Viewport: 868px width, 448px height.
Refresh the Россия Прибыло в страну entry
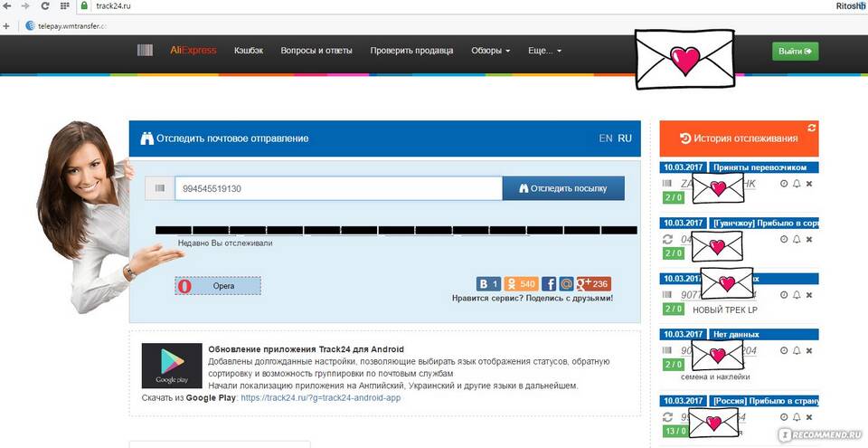pos(667,417)
